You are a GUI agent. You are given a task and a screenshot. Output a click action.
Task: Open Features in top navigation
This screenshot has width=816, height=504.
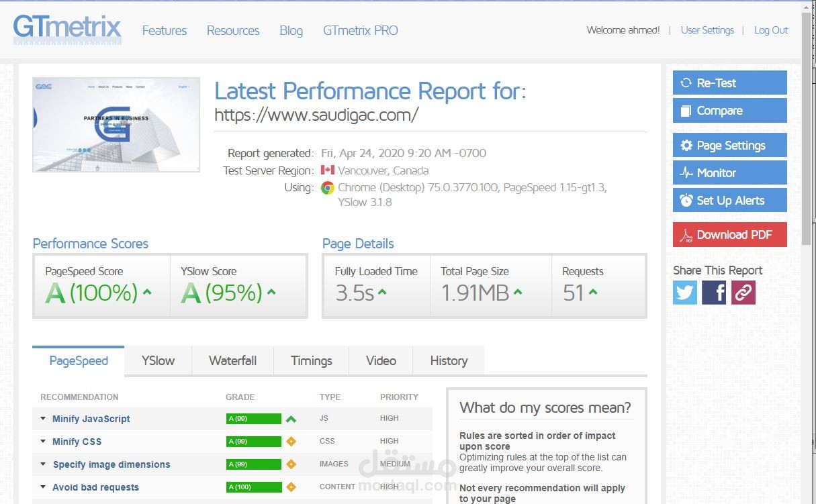(x=165, y=31)
